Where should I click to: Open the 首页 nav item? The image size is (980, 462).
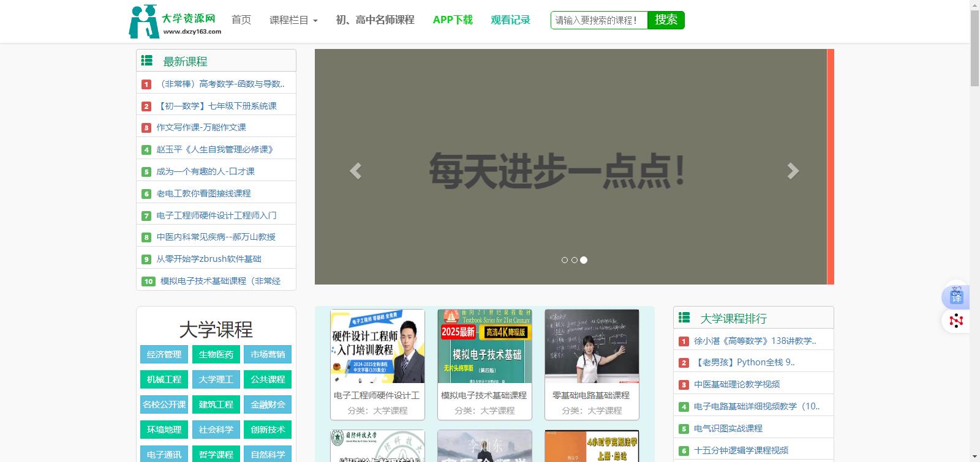pyautogui.click(x=241, y=20)
